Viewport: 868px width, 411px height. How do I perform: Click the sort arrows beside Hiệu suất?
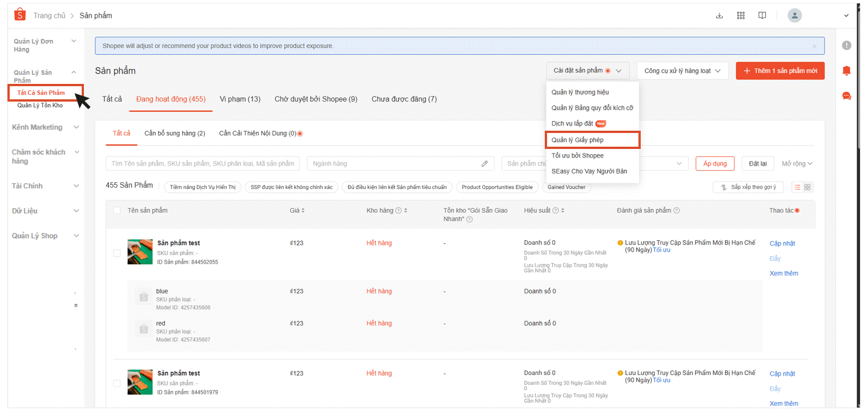click(562, 211)
